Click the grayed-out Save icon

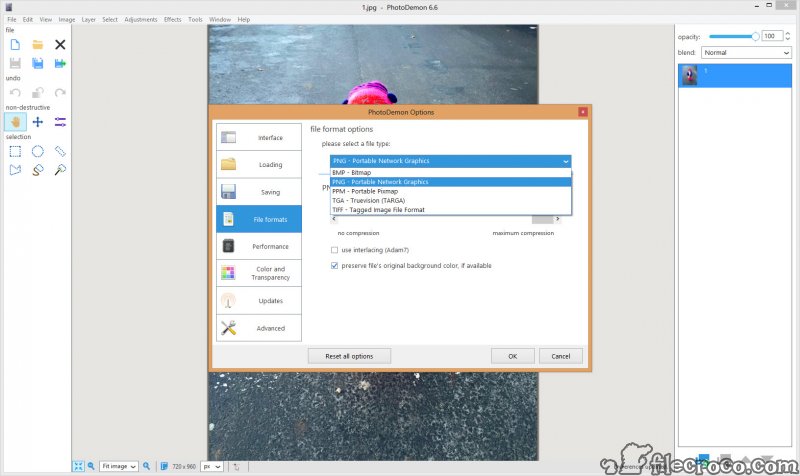click(15, 63)
